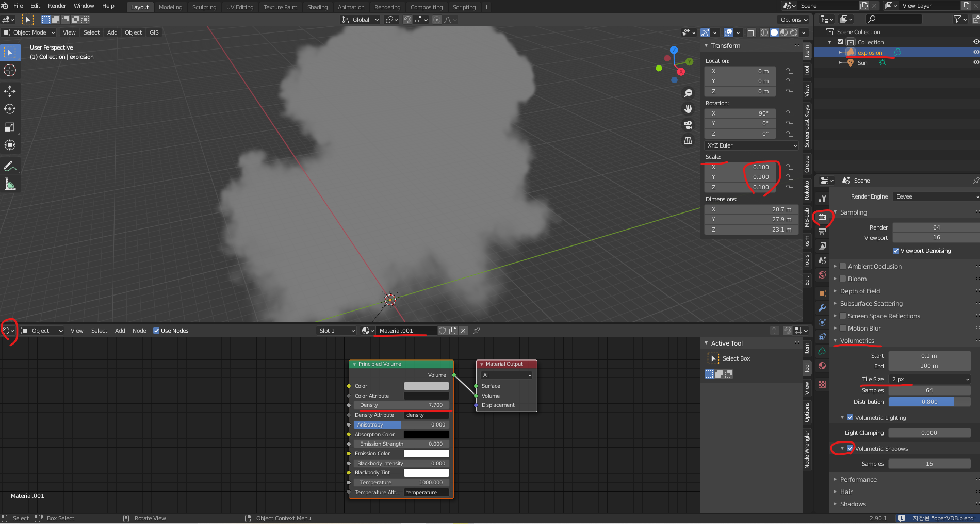Activate the Rotate tool
The height and width of the screenshot is (524, 980).
click(x=10, y=109)
